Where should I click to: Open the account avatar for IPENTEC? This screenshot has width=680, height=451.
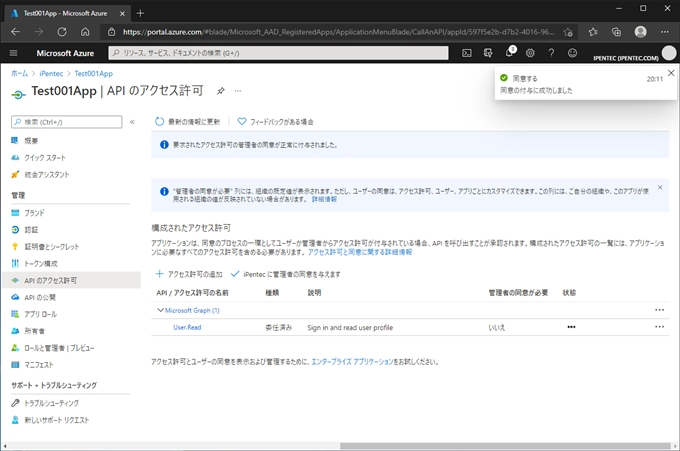[x=669, y=53]
